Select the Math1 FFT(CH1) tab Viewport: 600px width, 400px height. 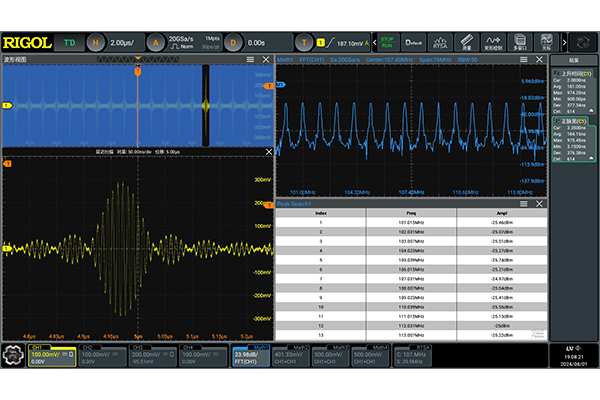click(252, 355)
